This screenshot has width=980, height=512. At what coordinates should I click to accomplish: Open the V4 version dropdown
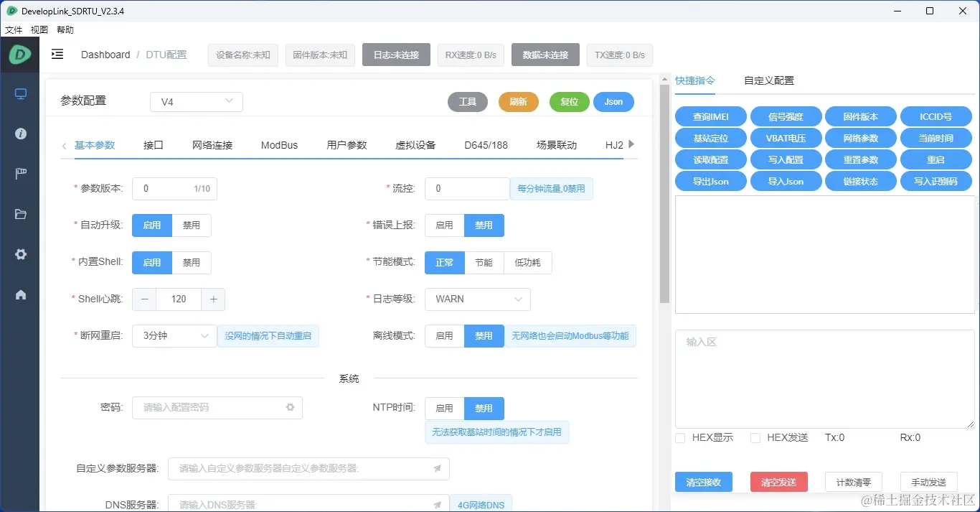click(x=196, y=101)
